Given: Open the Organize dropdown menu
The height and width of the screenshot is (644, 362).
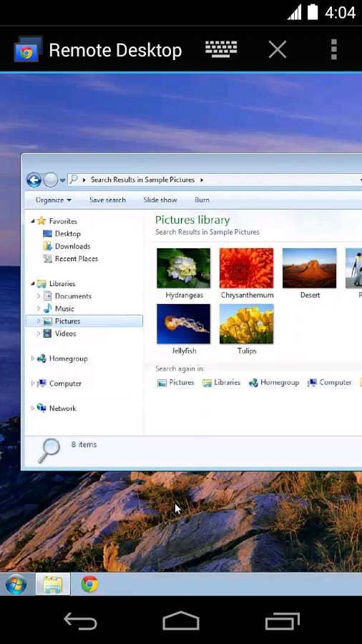Looking at the screenshot, I should (x=54, y=200).
